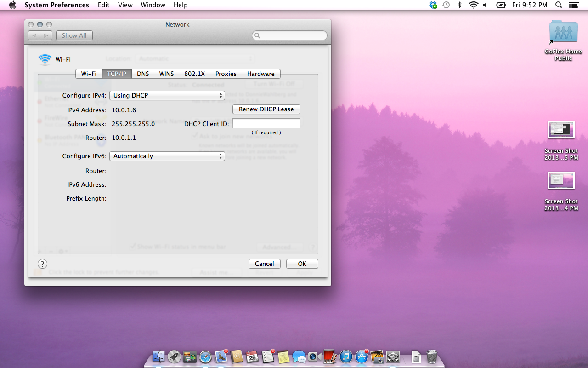Click menu bar clock Fri 9:52 PM
The image size is (588, 368).
(530, 5)
